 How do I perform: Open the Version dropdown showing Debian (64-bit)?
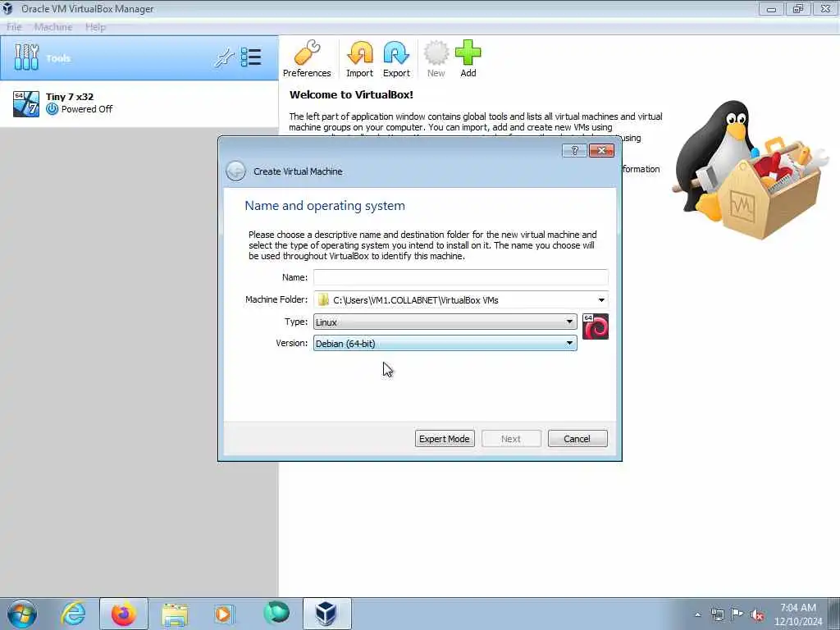coord(445,344)
